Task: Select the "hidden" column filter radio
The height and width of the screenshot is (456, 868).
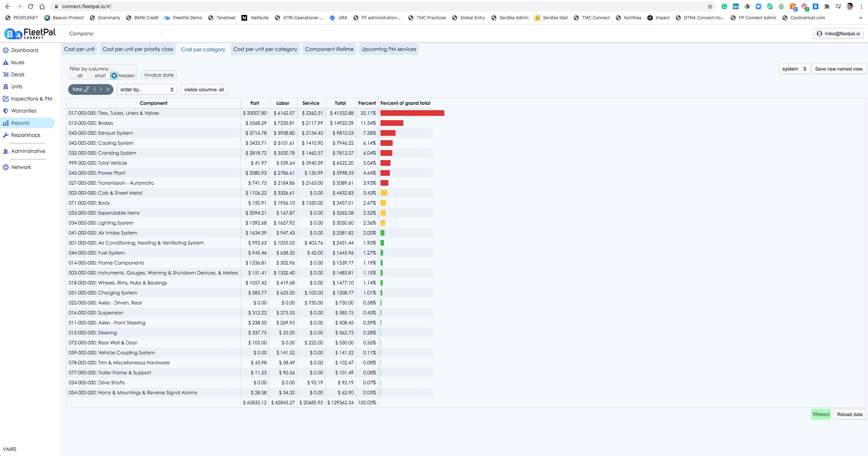Action: click(114, 76)
